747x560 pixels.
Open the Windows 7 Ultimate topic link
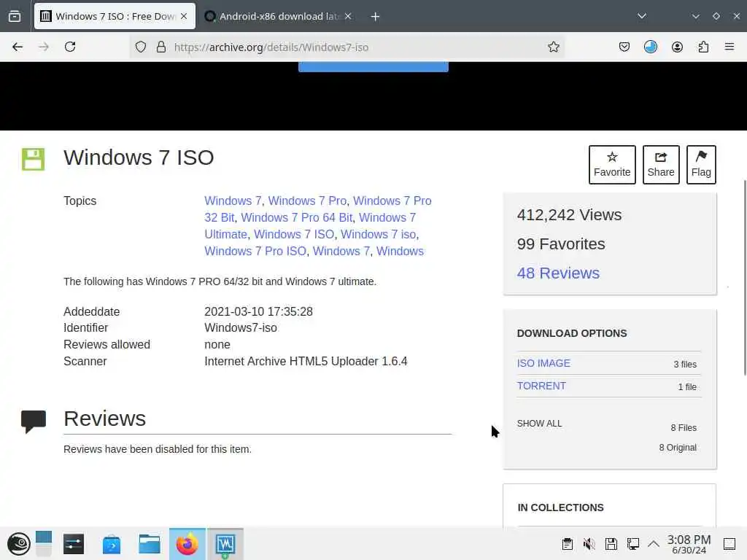pos(310,226)
